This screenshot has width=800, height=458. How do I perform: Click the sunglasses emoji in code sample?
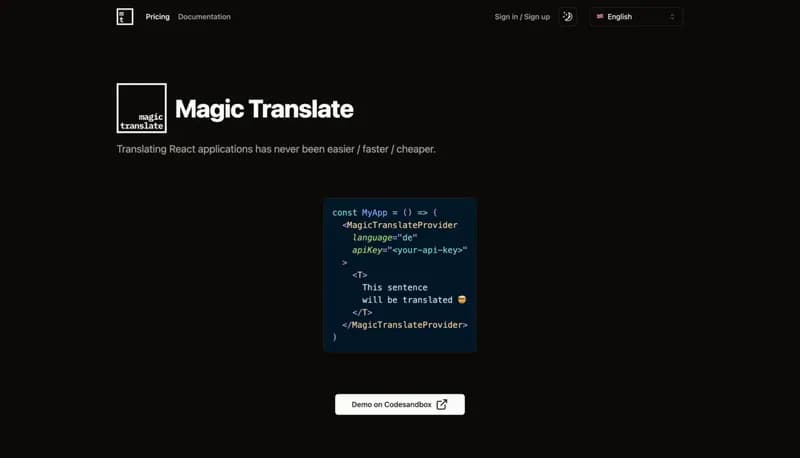pyautogui.click(x=462, y=300)
